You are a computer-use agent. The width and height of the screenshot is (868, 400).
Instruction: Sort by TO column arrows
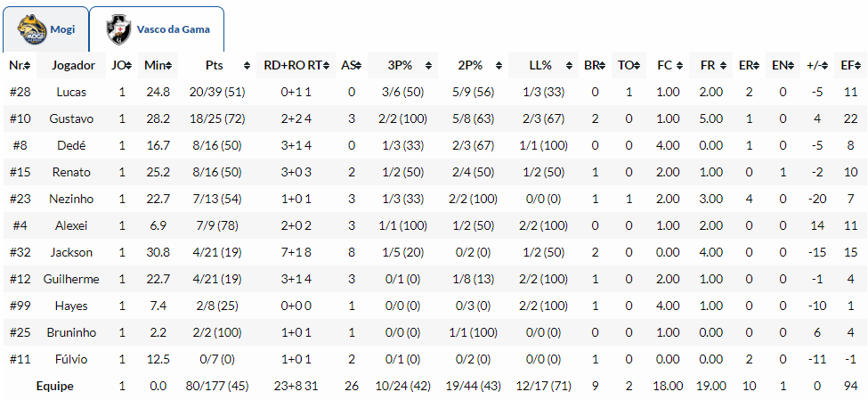(637, 66)
